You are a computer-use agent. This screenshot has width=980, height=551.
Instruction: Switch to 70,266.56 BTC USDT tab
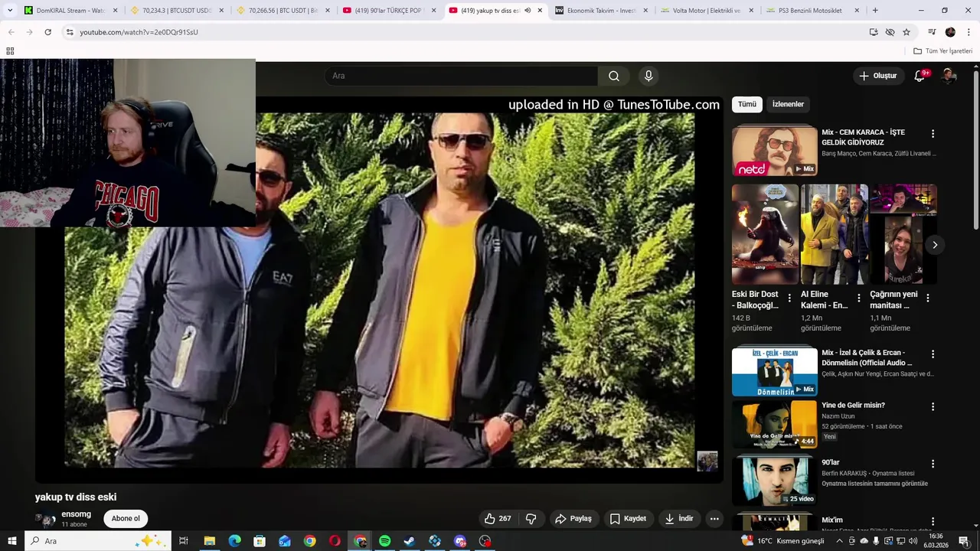[x=283, y=11]
